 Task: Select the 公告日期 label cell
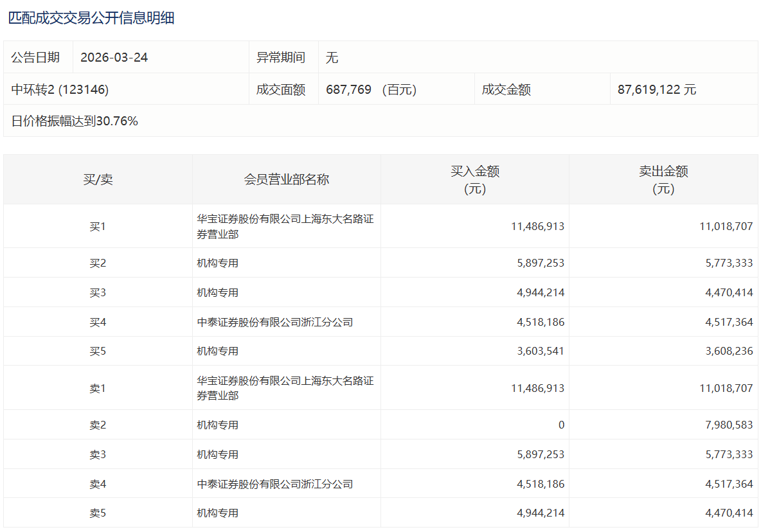click(36, 57)
